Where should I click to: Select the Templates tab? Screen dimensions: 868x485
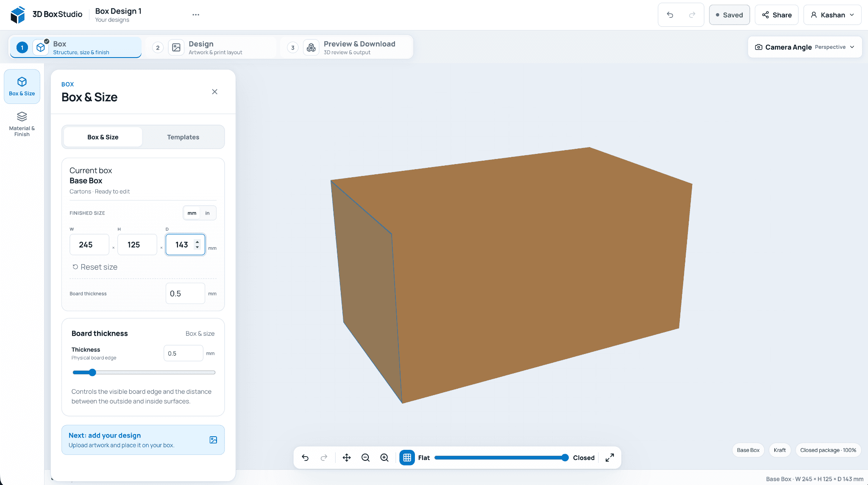183,137
